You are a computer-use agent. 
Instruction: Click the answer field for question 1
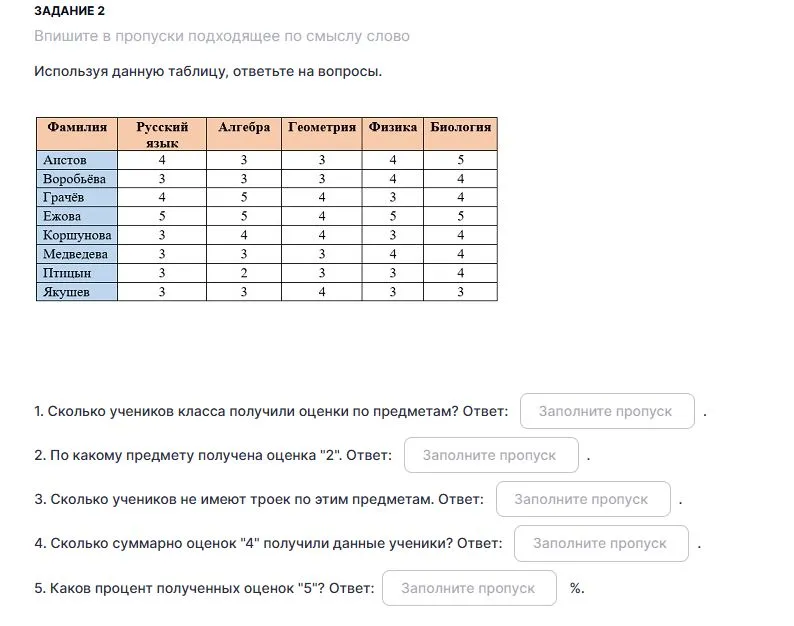606,411
